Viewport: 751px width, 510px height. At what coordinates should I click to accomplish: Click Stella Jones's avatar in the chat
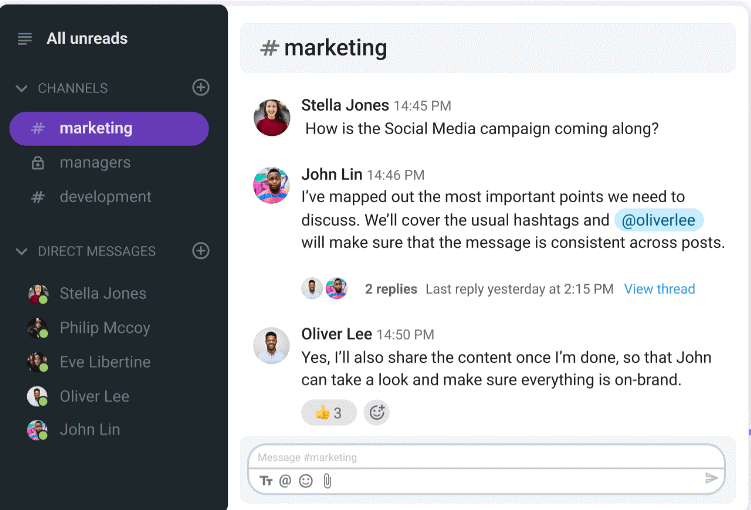pyautogui.click(x=272, y=117)
